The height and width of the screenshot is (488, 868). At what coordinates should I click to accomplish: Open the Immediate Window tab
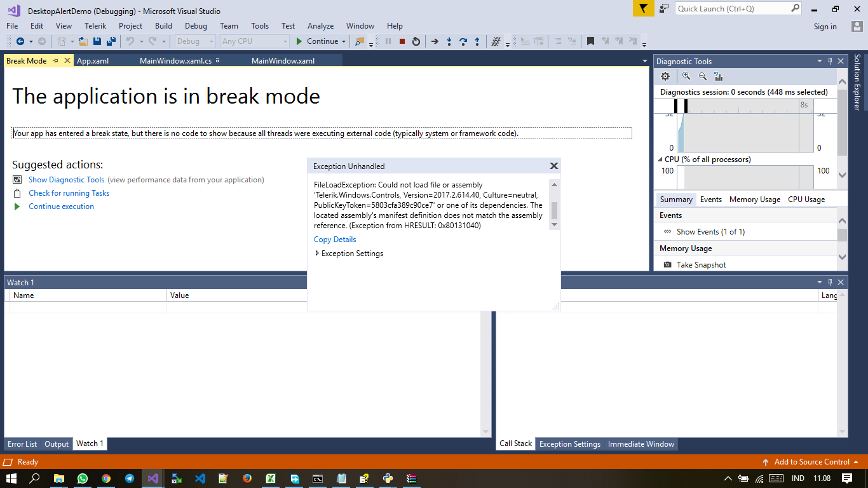(641, 444)
